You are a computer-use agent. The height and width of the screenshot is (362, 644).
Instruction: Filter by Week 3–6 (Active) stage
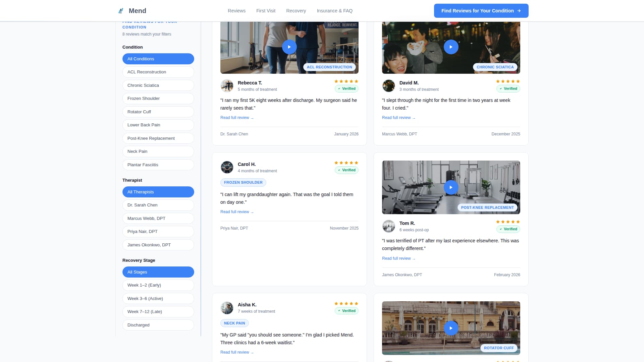tap(158, 299)
